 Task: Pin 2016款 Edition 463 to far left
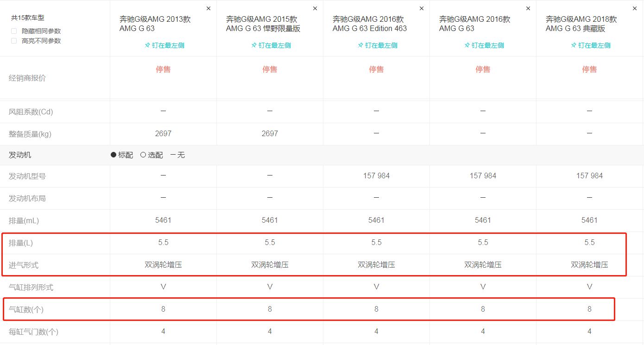click(x=378, y=45)
